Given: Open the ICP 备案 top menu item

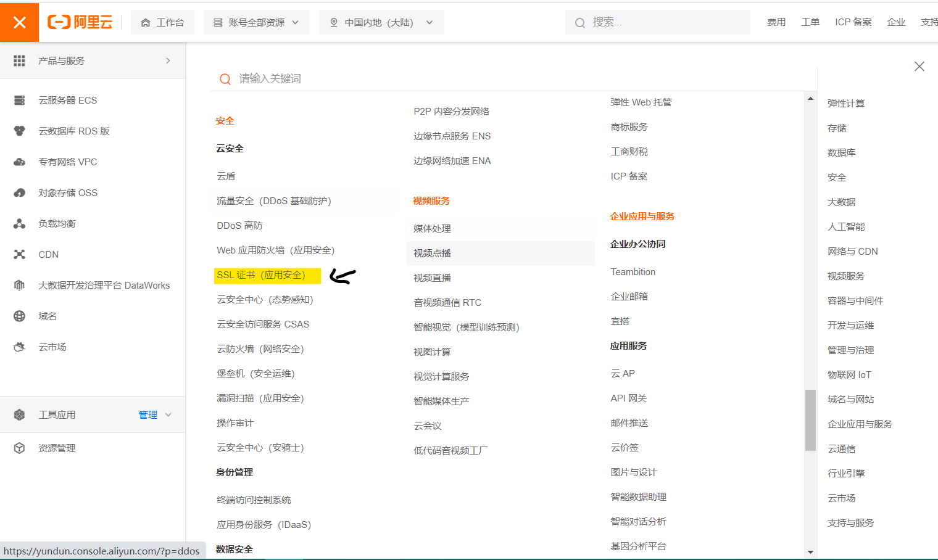Looking at the screenshot, I should click(853, 22).
